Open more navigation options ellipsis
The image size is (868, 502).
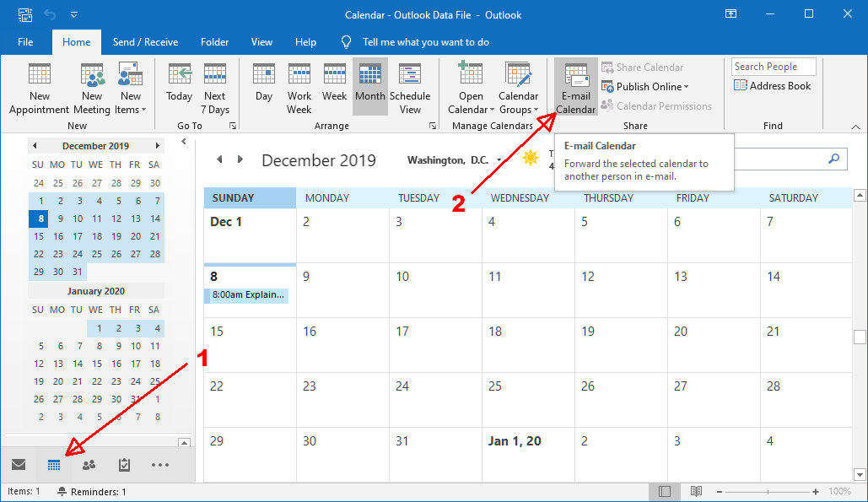(160, 465)
